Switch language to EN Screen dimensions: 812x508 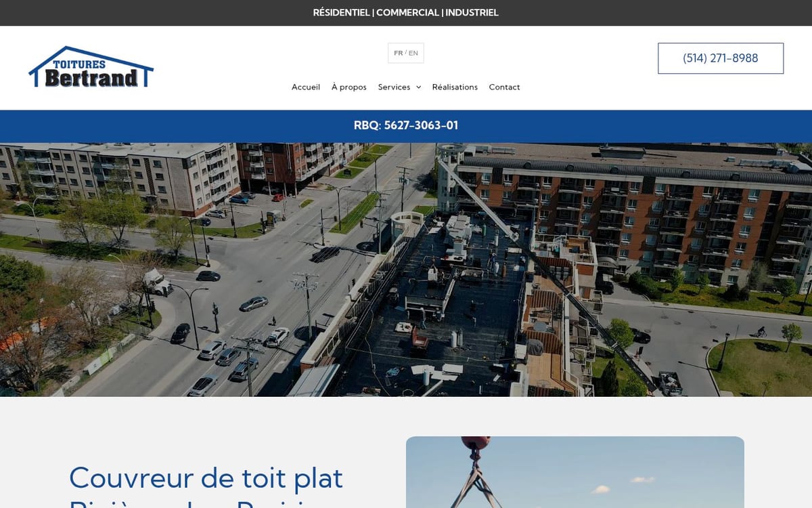click(x=413, y=53)
